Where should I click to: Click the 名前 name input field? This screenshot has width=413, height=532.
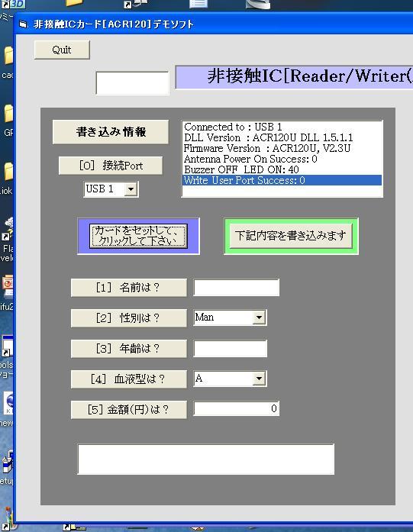pyautogui.click(x=236, y=288)
